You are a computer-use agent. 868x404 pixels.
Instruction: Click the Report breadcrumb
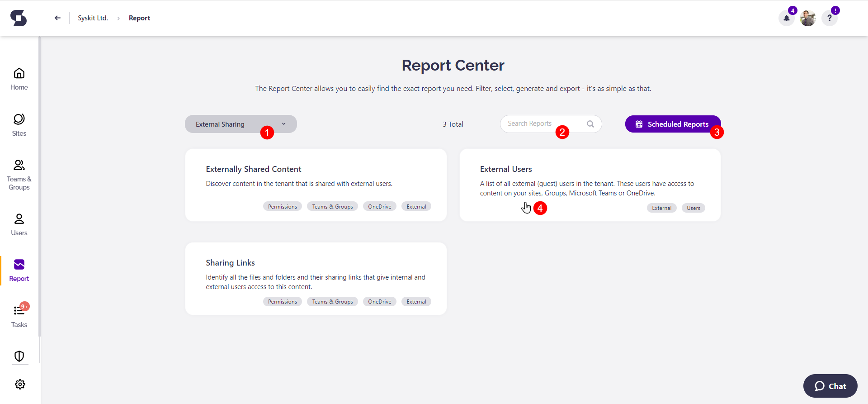pos(139,18)
